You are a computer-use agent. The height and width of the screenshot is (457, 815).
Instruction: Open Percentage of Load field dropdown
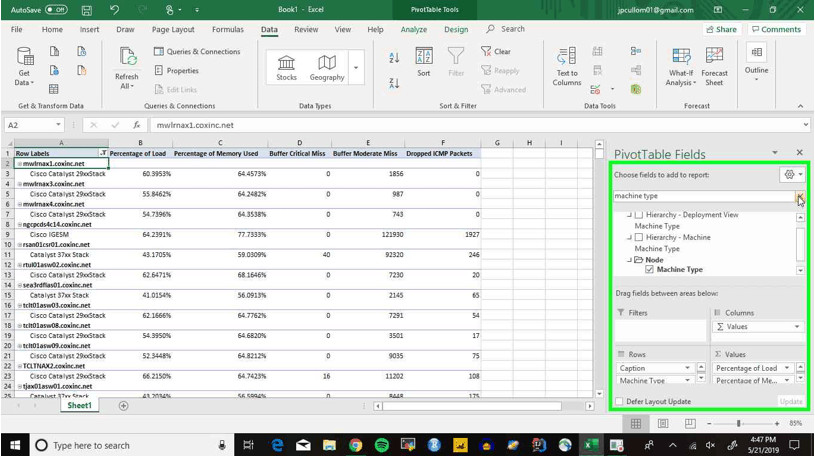(787, 368)
